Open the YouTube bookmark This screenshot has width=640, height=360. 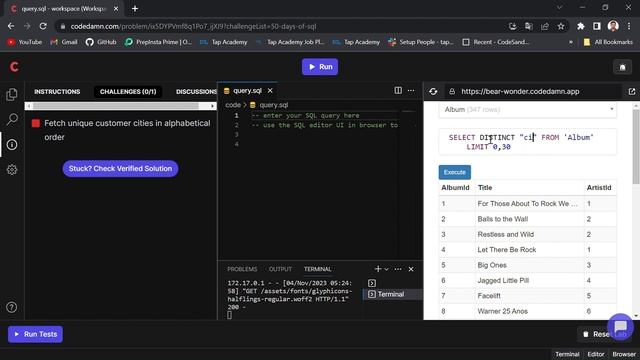tap(24, 42)
